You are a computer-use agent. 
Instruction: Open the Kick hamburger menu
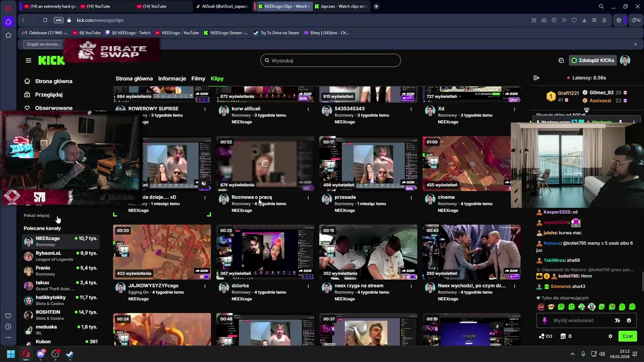coord(28,60)
